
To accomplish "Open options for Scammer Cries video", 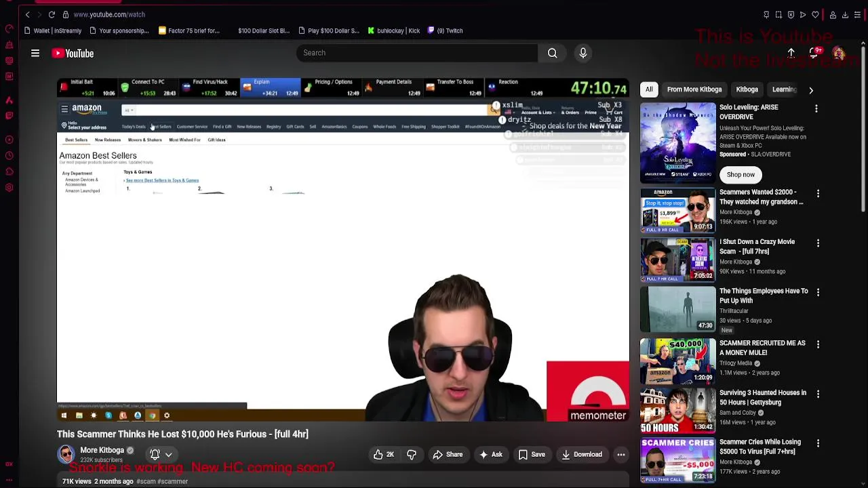I will (818, 443).
